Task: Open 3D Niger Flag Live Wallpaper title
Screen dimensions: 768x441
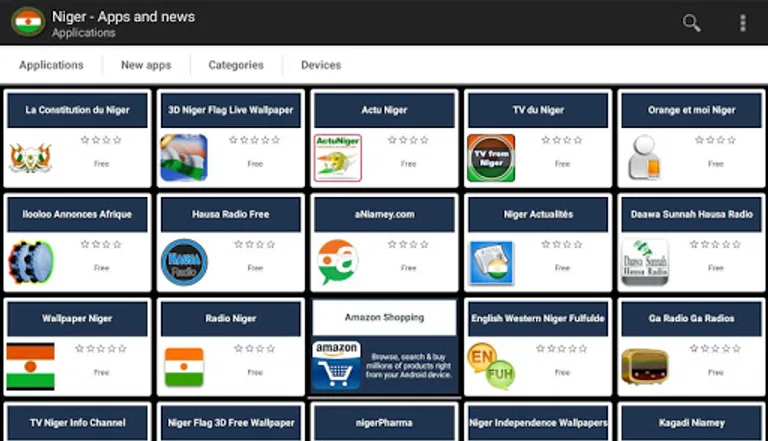Action: point(231,110)
